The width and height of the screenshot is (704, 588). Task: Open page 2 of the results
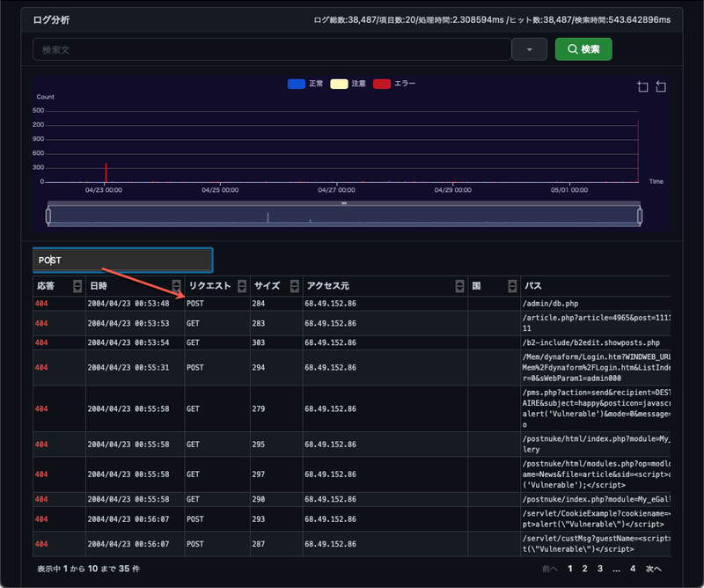point(585,570)
